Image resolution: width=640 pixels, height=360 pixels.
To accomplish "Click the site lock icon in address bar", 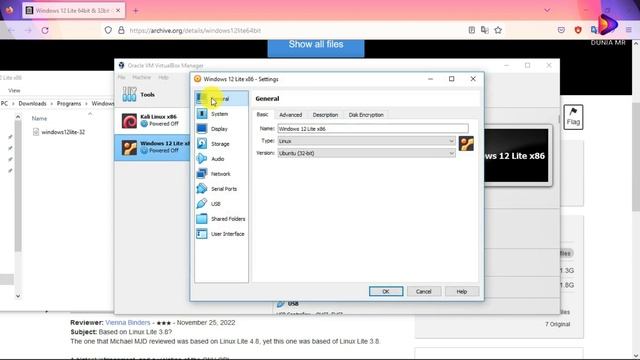I will (x=121, y=30).
